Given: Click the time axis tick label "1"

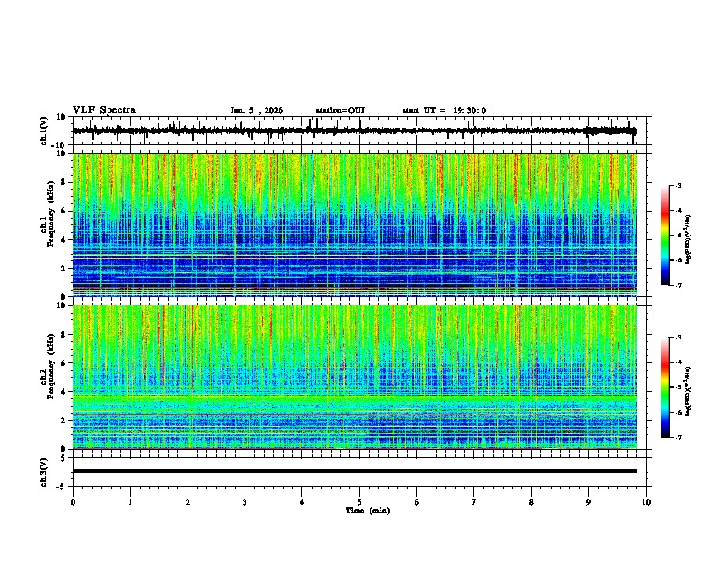Looking at the screenshot, I should 130,502.
